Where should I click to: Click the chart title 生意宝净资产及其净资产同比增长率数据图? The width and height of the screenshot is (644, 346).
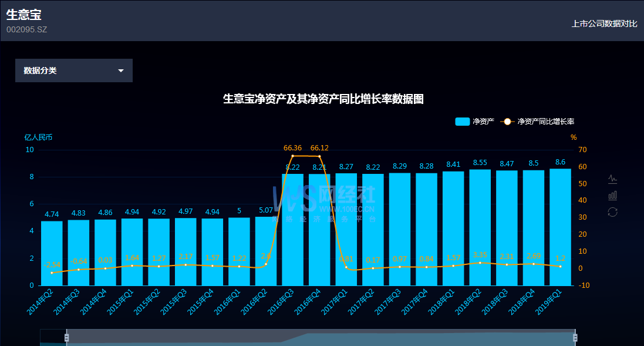(x=323, y=99)
